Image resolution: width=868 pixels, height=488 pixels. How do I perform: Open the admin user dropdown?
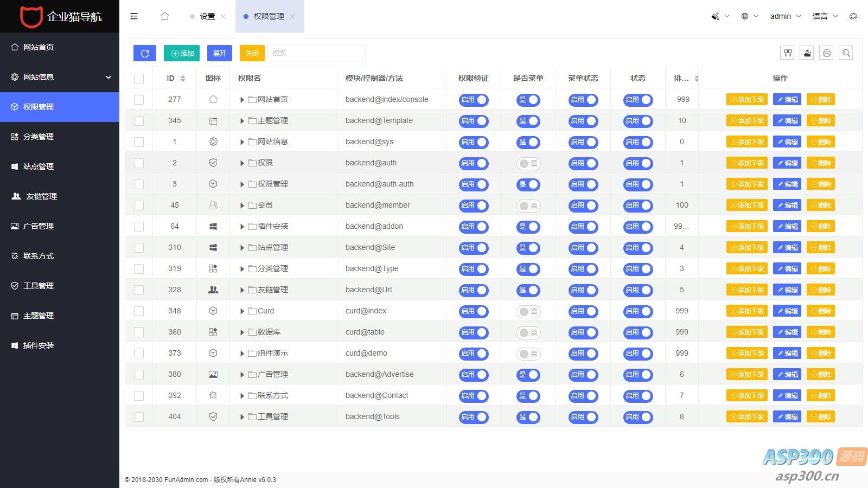(x=785, y=16)
